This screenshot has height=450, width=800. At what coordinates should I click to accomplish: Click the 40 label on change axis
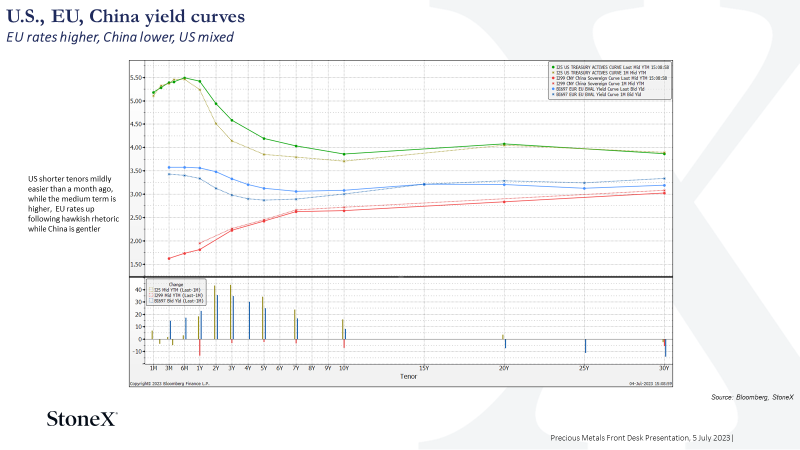pos(138,289)
